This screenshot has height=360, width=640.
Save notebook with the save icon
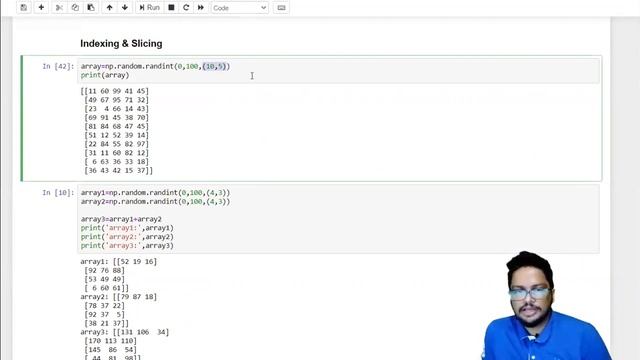24,7
